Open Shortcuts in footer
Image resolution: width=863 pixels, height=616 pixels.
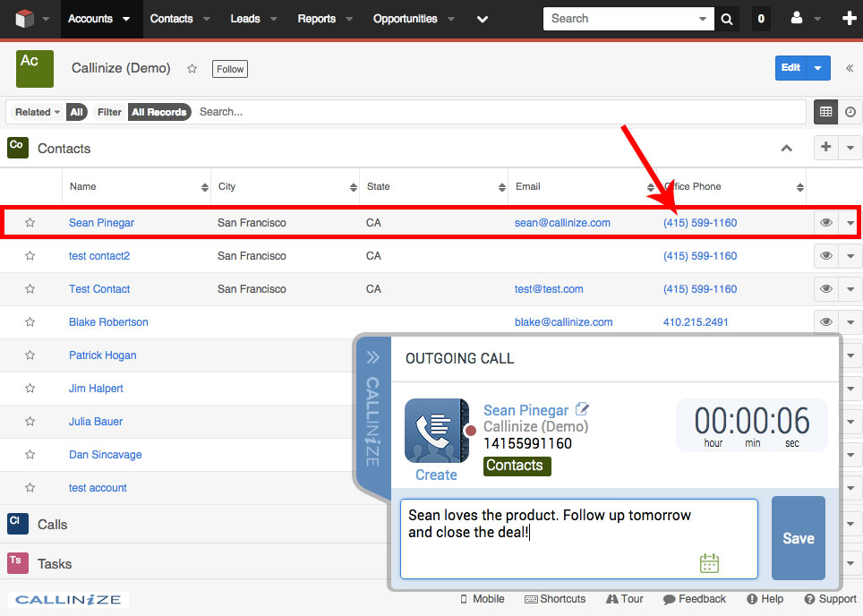pyautogui.click(x=555, y=599)
